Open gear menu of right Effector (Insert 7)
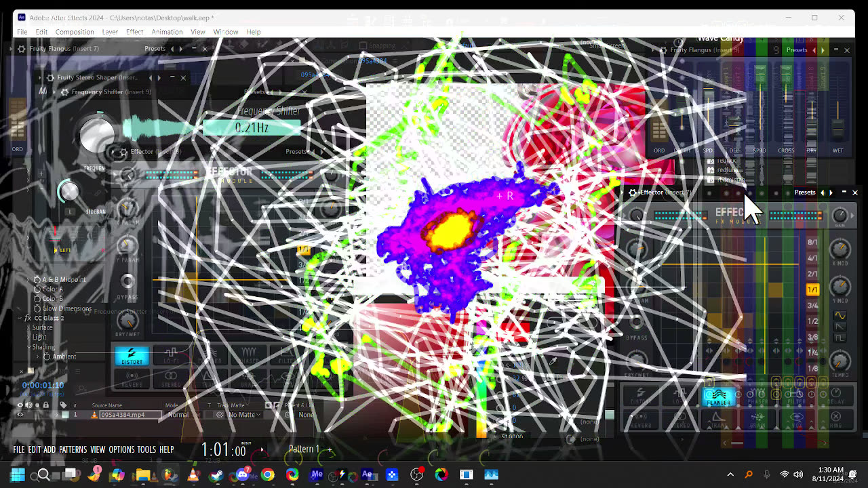The width and height of the screenshot is (868, 488). point(633,192)
